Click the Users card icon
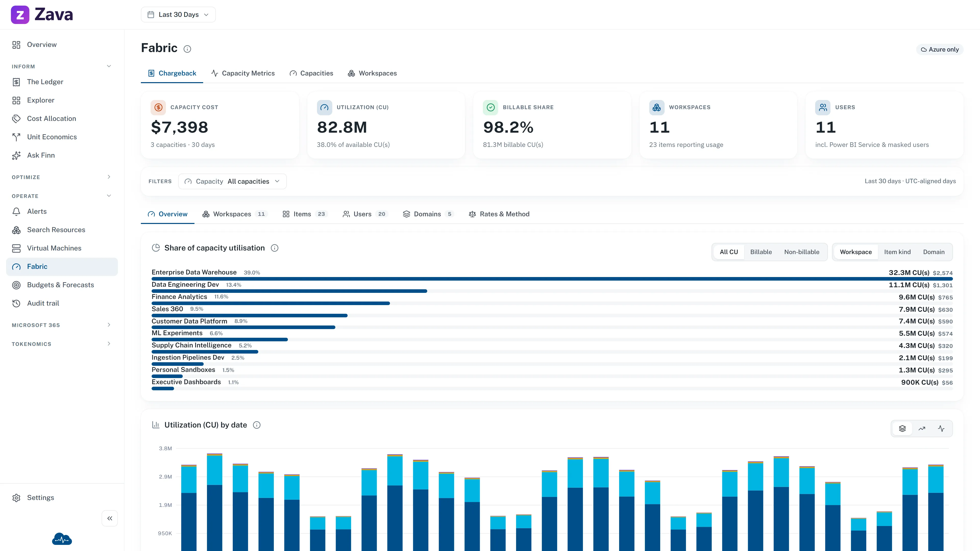This screenshot has width=980, height=551. click(x=823, y=107)
